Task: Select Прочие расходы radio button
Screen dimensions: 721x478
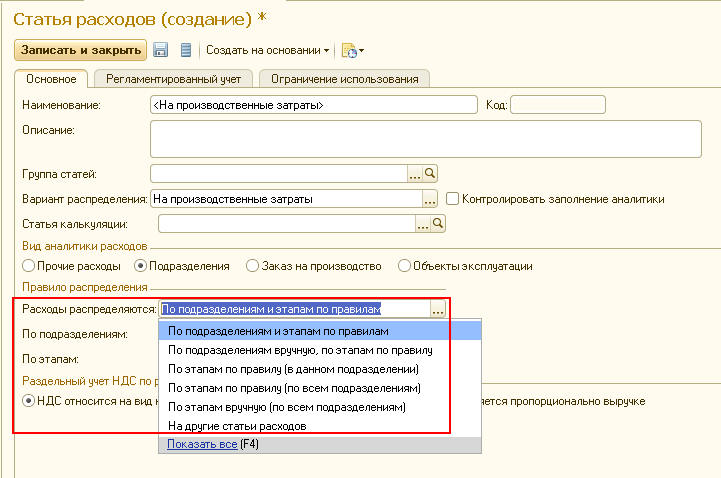Action: 29,266
